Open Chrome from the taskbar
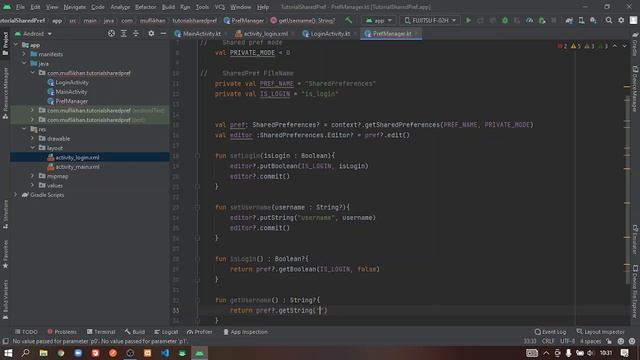 61,353
